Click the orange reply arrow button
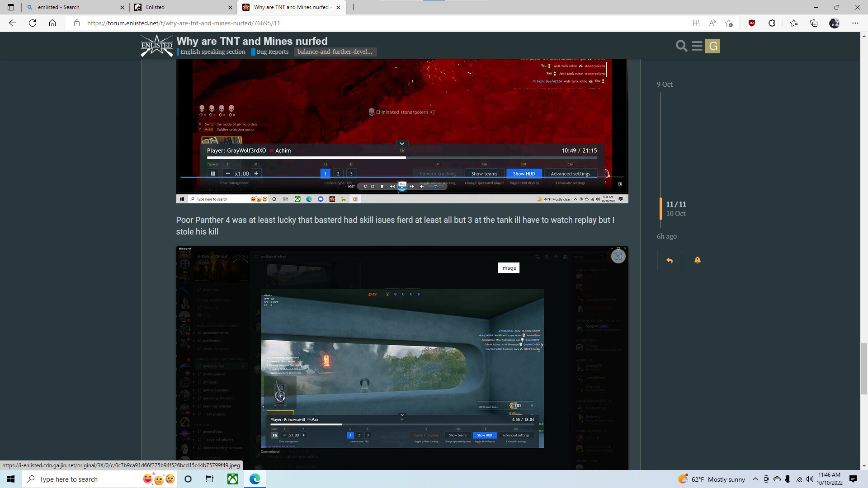 669,260
